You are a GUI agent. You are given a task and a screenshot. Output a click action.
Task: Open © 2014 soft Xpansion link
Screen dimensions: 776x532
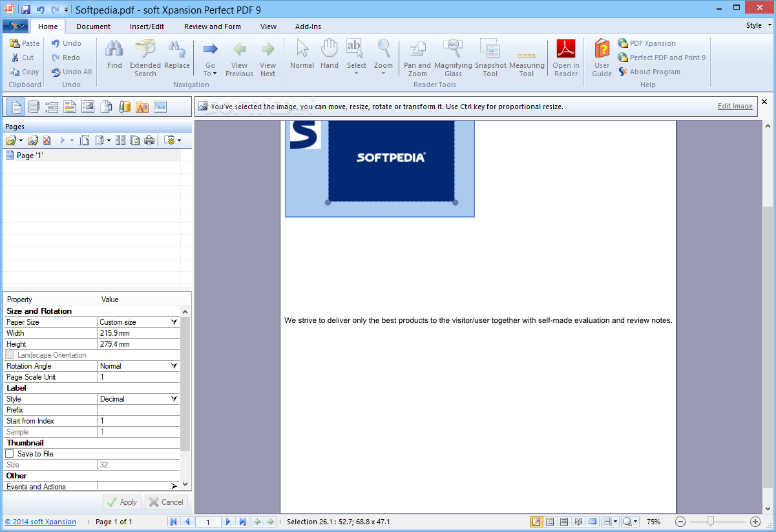click(x=41, y=522)
